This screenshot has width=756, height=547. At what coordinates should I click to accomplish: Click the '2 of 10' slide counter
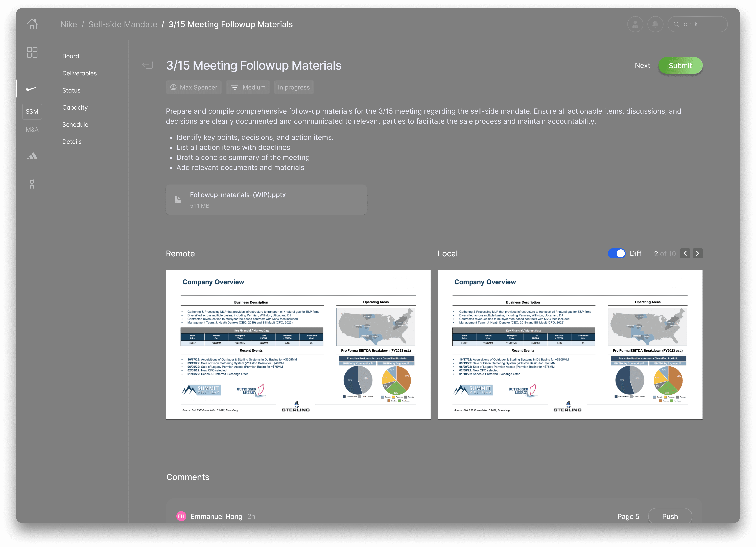click(x=665, y=254)
